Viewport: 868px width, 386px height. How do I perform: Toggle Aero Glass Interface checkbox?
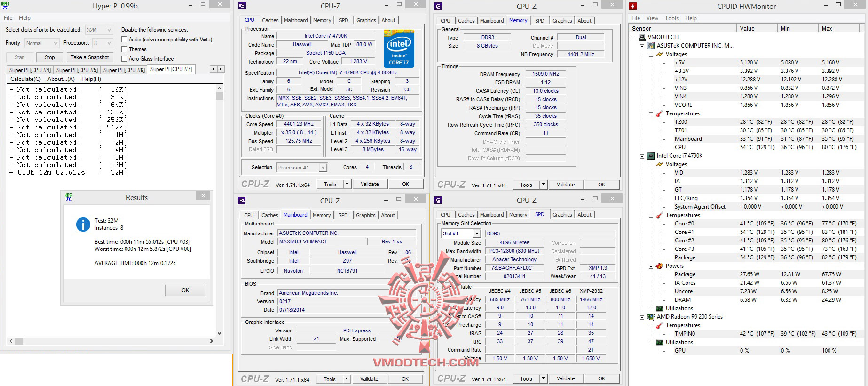[x=125, y=58]
